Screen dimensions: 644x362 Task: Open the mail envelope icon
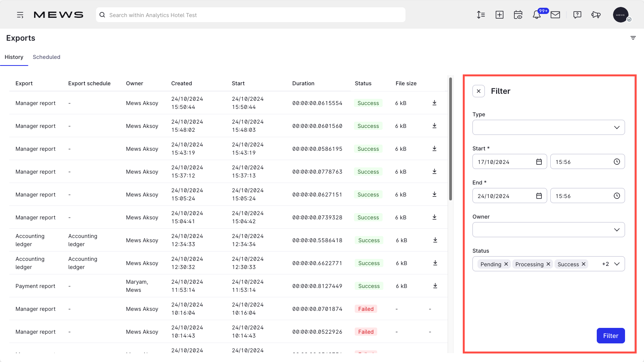coord(555,15)
